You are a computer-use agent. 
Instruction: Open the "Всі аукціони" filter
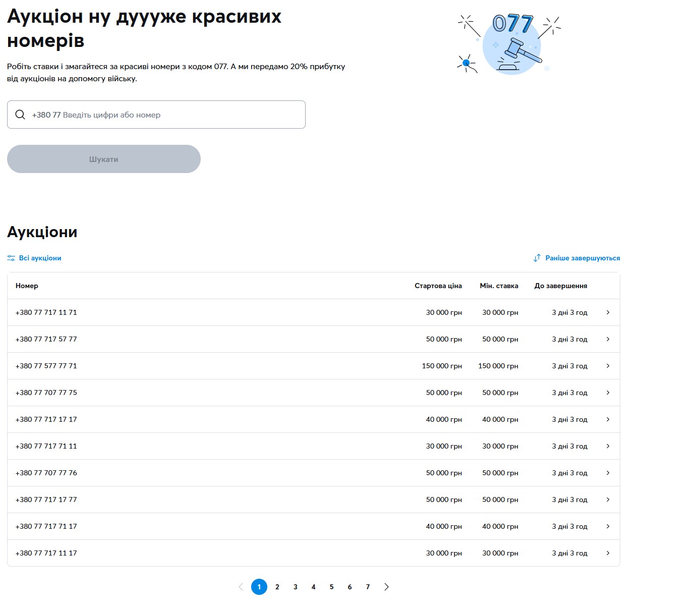click(39, 258)
